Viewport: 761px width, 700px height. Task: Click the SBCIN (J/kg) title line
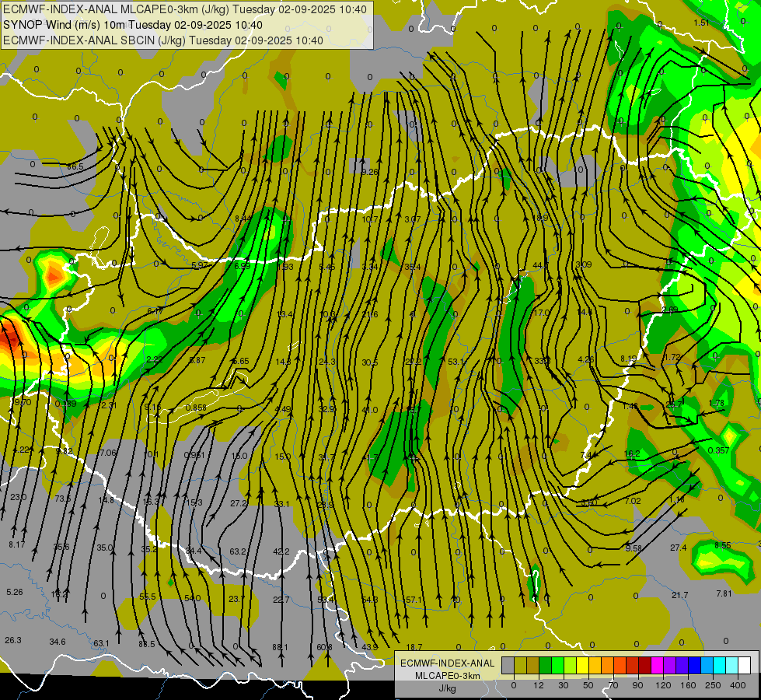pos(163,40)
